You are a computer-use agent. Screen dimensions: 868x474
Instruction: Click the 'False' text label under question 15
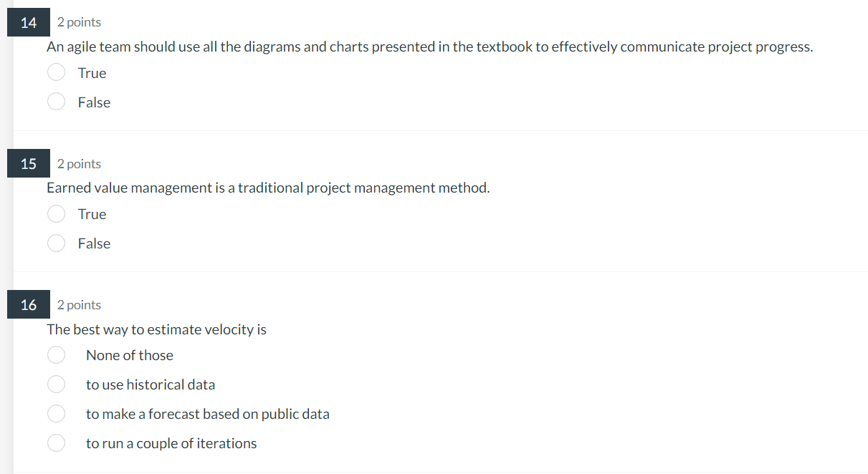coord(93,243)
